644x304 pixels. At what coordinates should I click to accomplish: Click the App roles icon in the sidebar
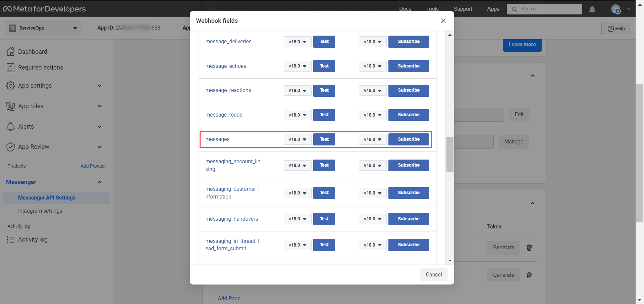[x=10, y=106]
